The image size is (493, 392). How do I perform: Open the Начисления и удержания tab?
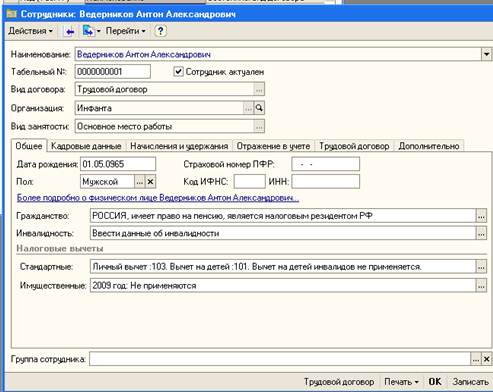(179, 146)
